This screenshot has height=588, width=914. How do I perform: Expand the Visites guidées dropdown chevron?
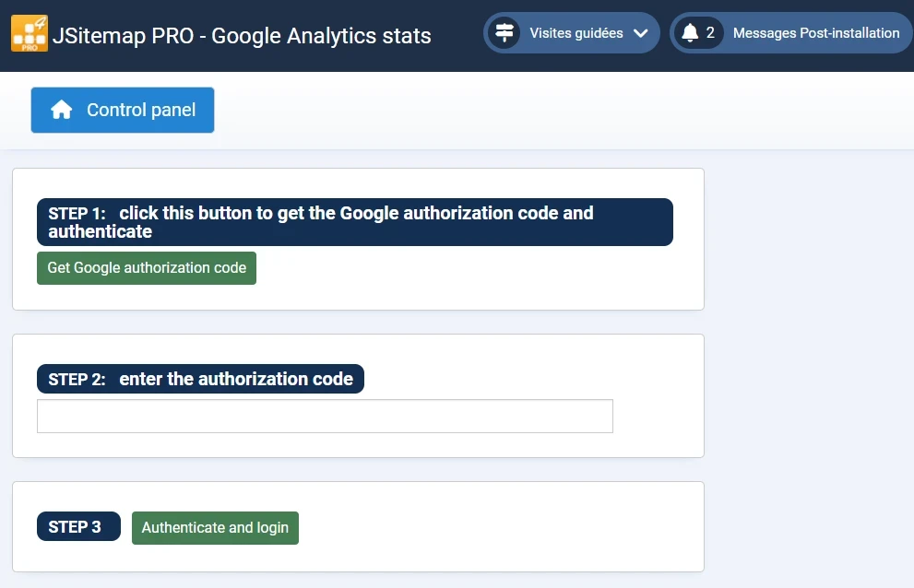pos(642,32)
